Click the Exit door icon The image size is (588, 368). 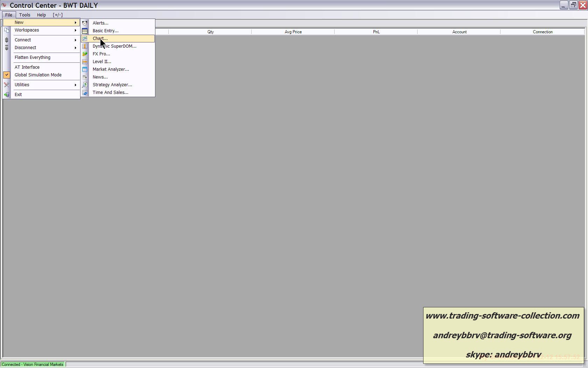[7, 95]
